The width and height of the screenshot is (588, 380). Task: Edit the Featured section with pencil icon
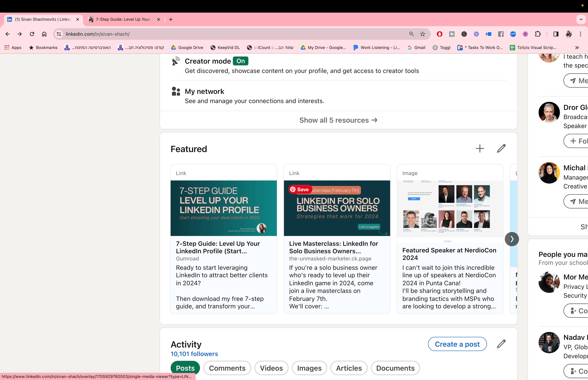point(501,148)
